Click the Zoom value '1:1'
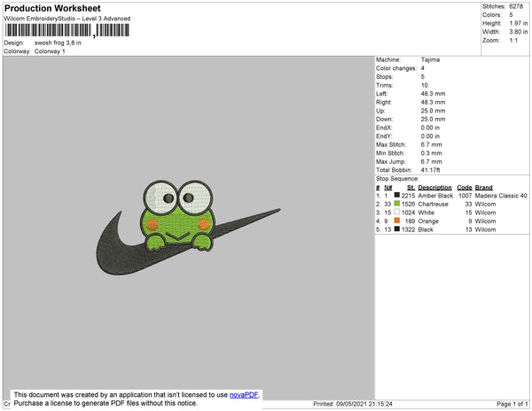532x411 pixels. [x=513, y=41]
